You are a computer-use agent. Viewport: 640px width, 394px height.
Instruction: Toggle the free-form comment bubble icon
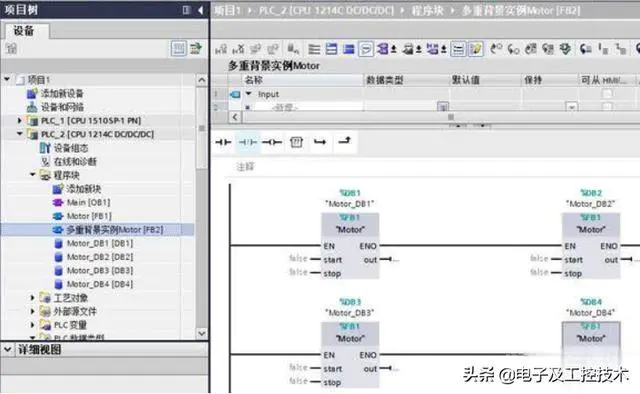point(366,49)
